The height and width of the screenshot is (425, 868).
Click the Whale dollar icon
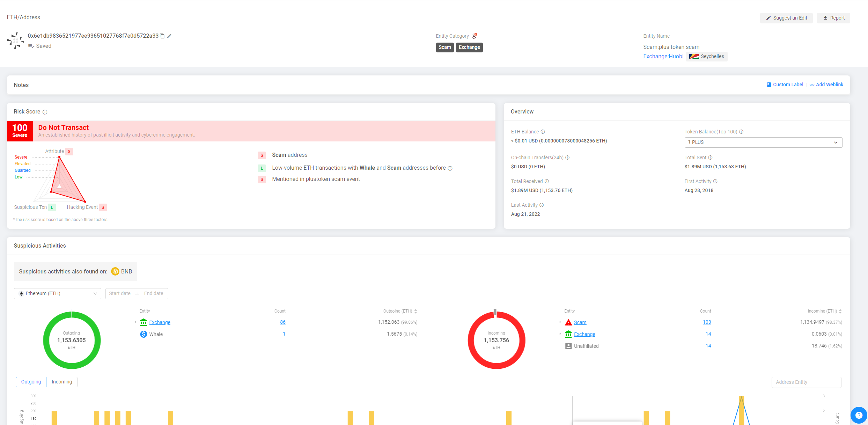(x=144, y=334)
